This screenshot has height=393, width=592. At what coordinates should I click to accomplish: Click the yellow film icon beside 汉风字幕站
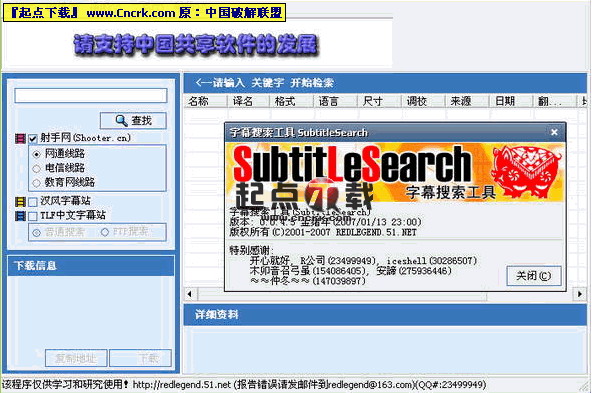20,202
